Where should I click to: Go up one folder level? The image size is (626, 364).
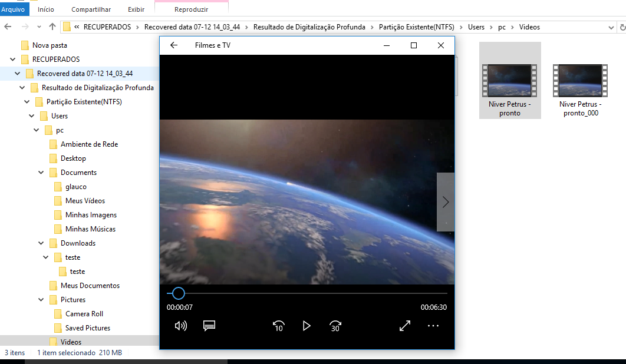pos(52,27)
